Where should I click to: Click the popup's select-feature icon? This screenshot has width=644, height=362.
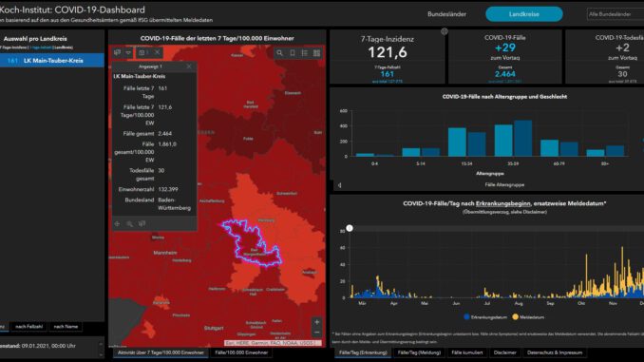pyautogui.click(x=142, y=224)
